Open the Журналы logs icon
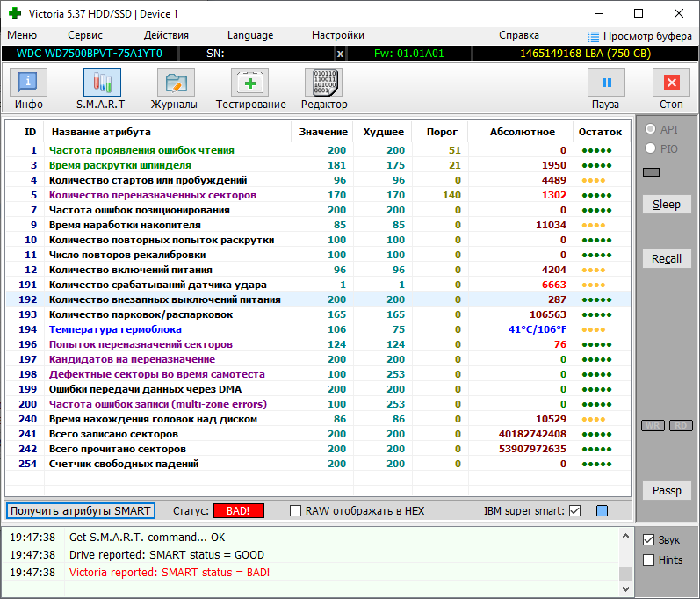 (176, 83)
